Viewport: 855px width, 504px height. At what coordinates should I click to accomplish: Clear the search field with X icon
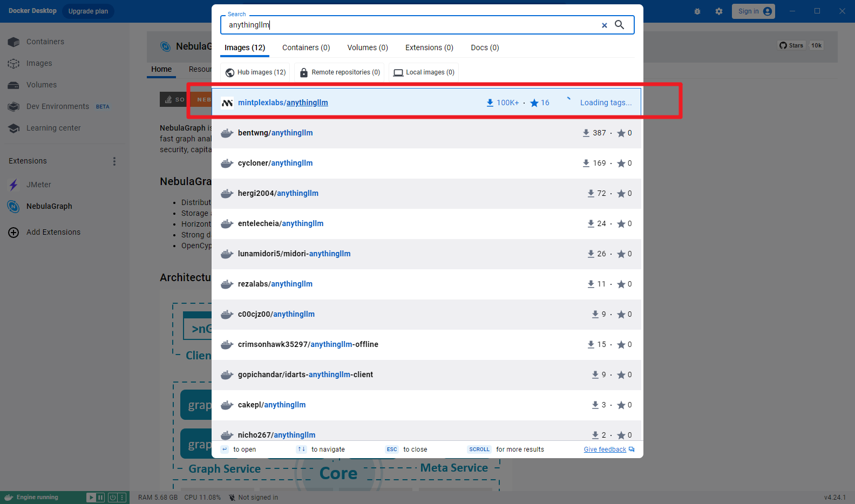tap(605, 25)
